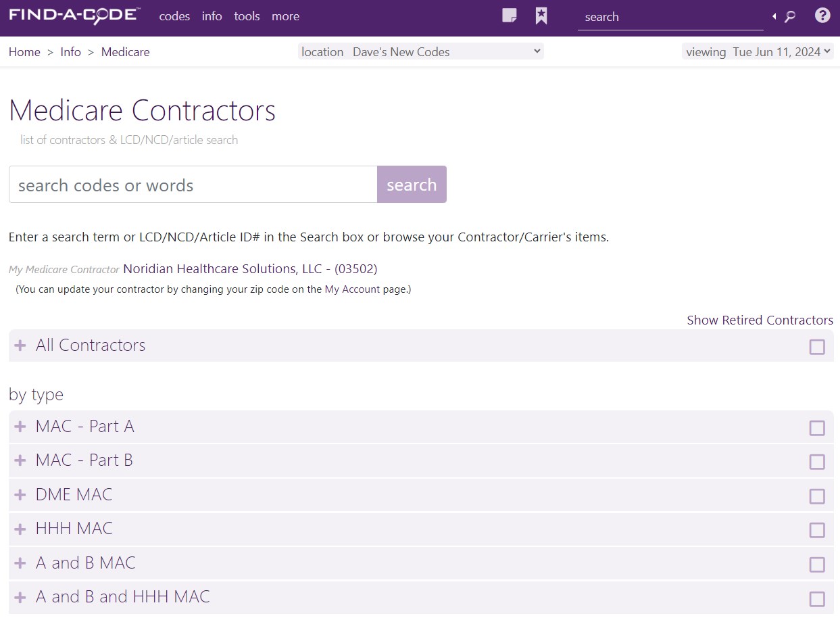Open the help question mark icon
The height and width of the screenshot is (622, 840).
(822, 16)
